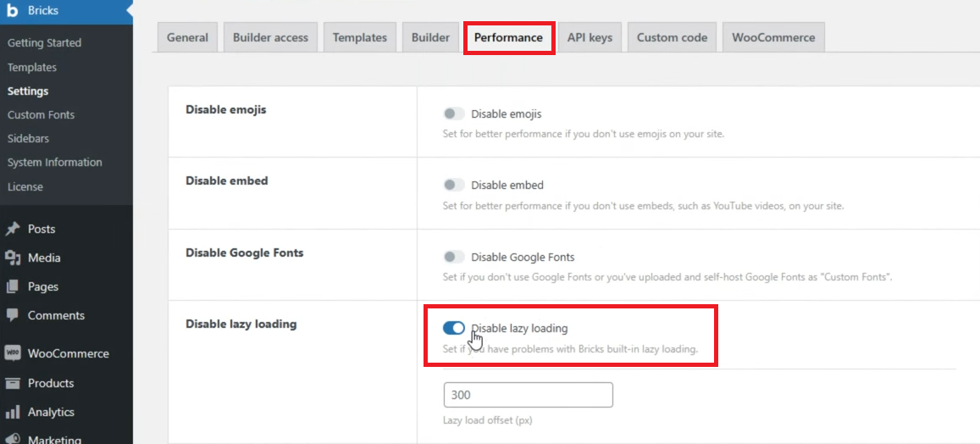
Task: Click the Media icon in sidebar
Action: pyautogui.click(x=13, y=258)
